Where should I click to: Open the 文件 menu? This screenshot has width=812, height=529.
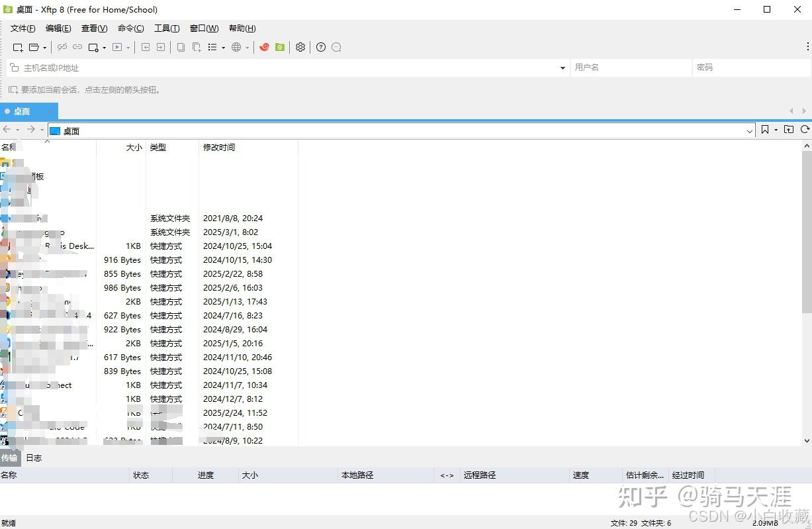[22, 28]
